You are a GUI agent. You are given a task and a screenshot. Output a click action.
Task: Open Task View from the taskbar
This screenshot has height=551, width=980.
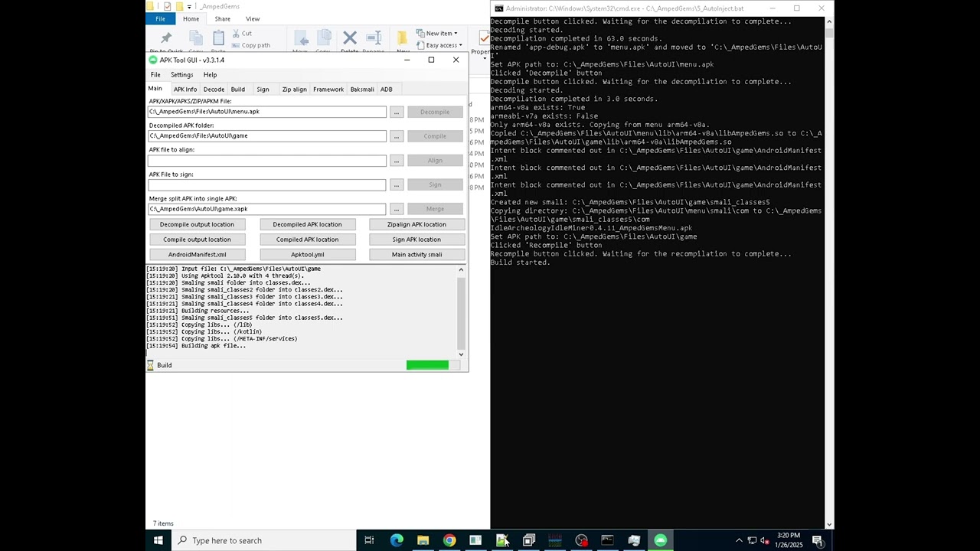pyautogui.click(x=369, y=540)
